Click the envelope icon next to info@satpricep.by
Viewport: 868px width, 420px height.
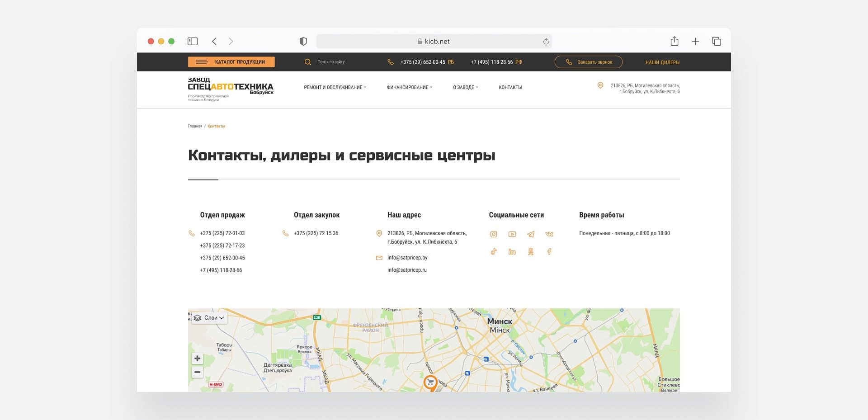coord(379,258)
